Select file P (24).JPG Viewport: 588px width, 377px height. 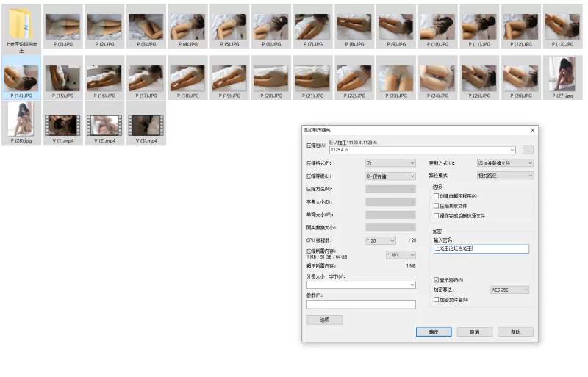[x=437, y=78]
